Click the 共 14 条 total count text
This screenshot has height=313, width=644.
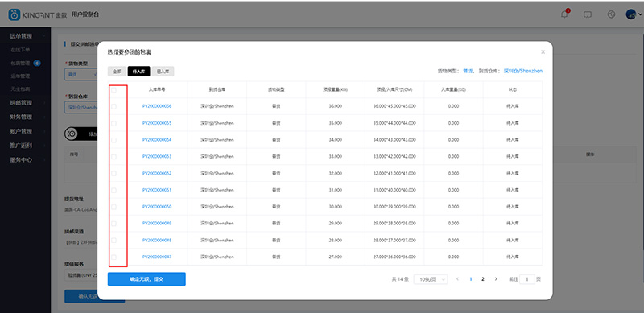[x=400, y=279]
